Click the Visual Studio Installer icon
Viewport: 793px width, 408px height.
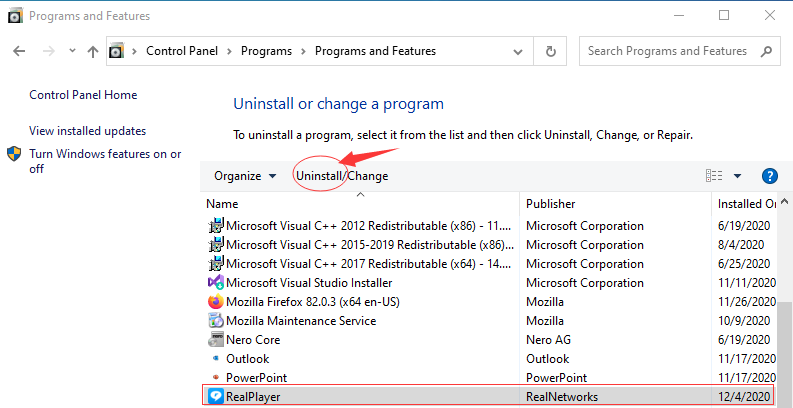pyautogui.click(x=216, y=283)
